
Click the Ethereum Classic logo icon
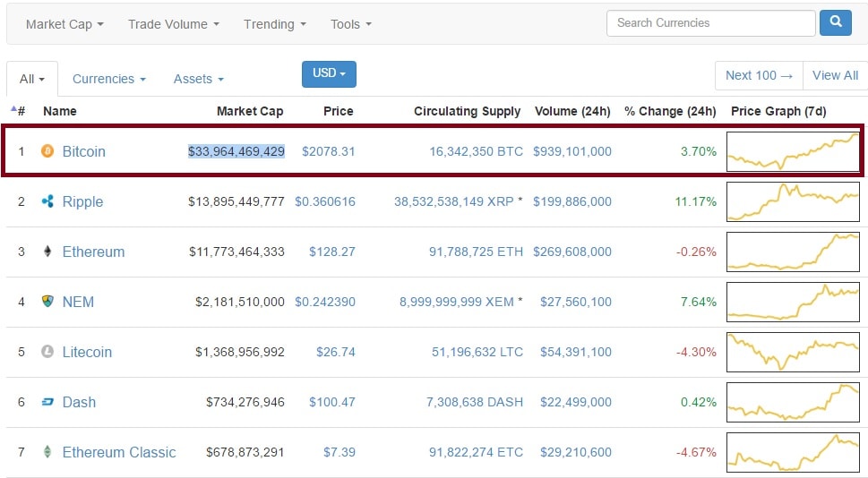[47, 452]
